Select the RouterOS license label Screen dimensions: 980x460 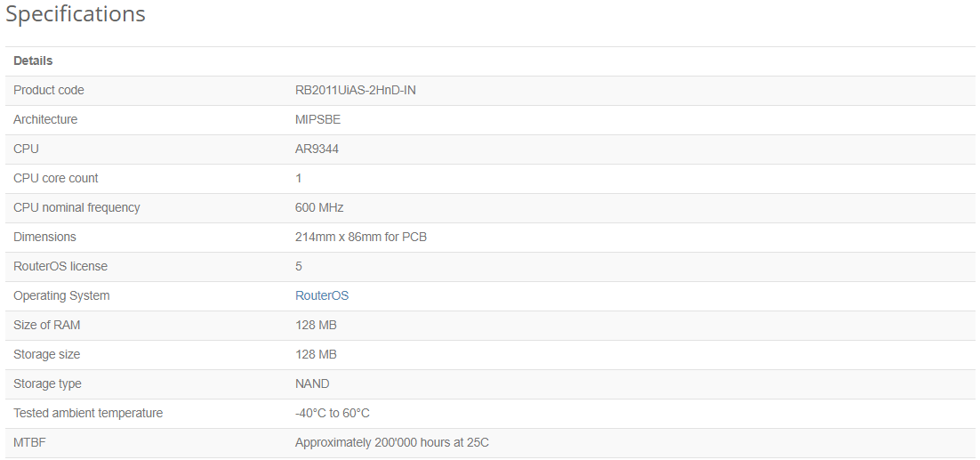pos(60,266)
